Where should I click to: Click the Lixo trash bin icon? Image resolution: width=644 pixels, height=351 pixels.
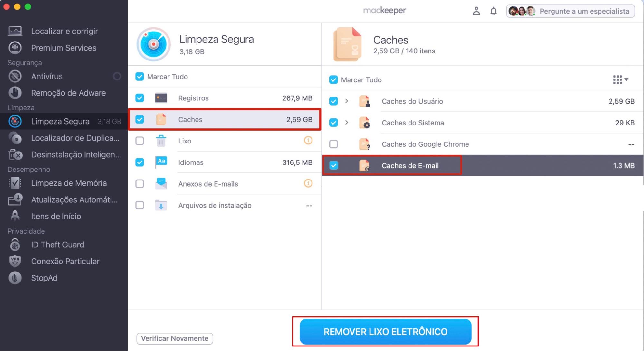pos(161,141)
